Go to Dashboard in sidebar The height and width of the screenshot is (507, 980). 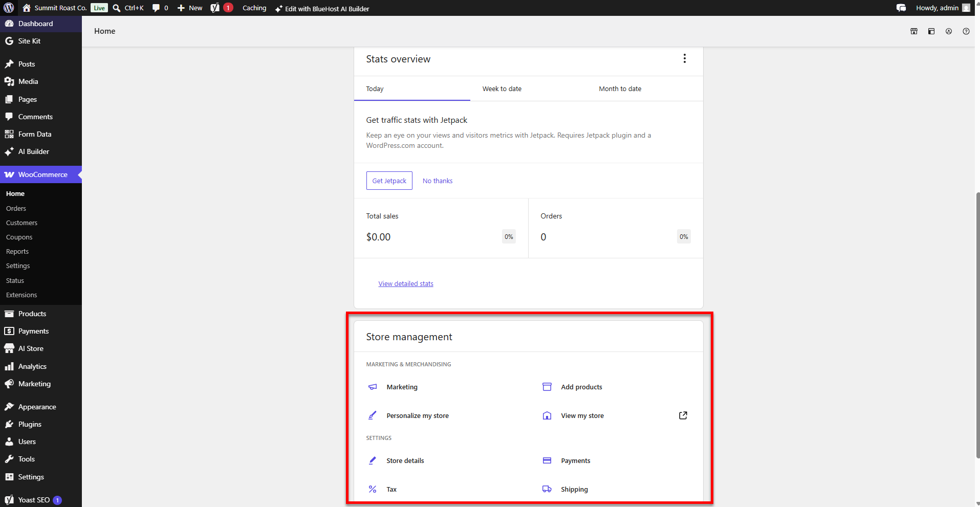click(41, 24)
